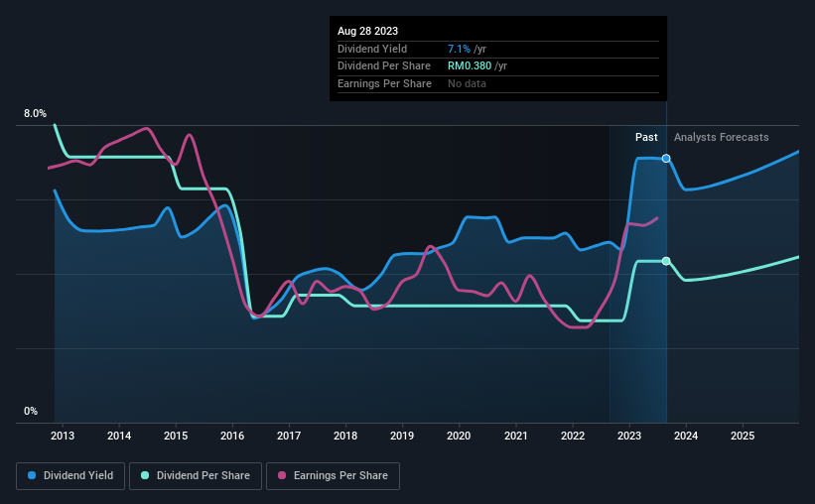
Task: Click the Dividend Per Share row label in tooltip
Action: tap(384, 66)
